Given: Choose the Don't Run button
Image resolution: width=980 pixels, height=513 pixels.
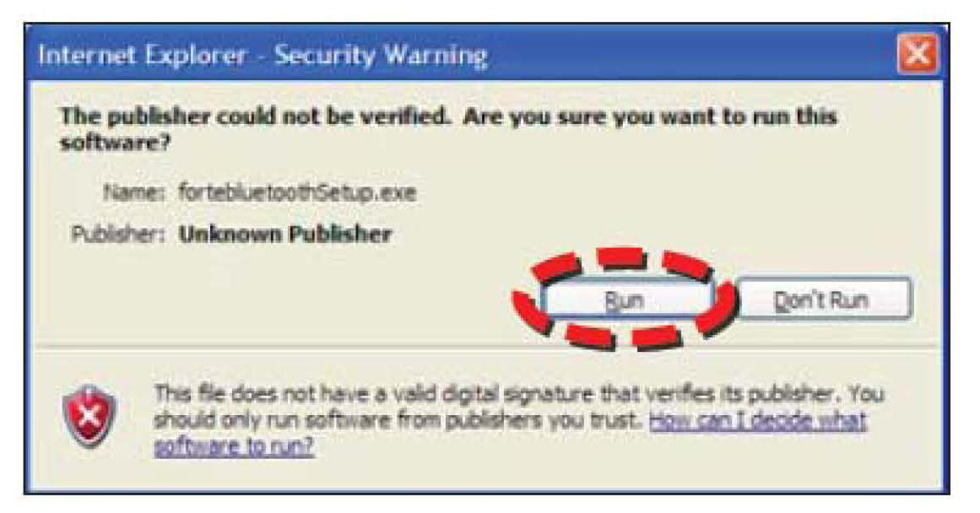Looking at the screenshot, I should 822,300.
